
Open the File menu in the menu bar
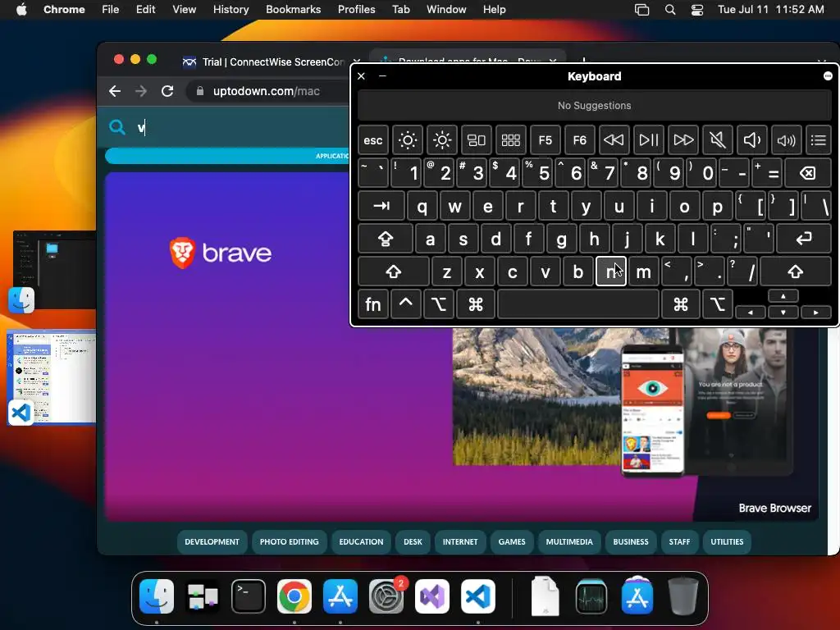[x=111, y=10]
